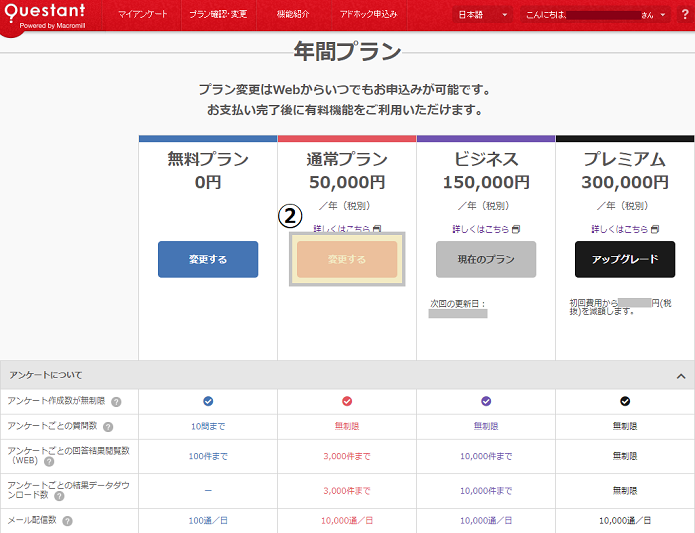Collapse the アンケートについて section
This screenshot has height=533, width=695.
(681, 376)
